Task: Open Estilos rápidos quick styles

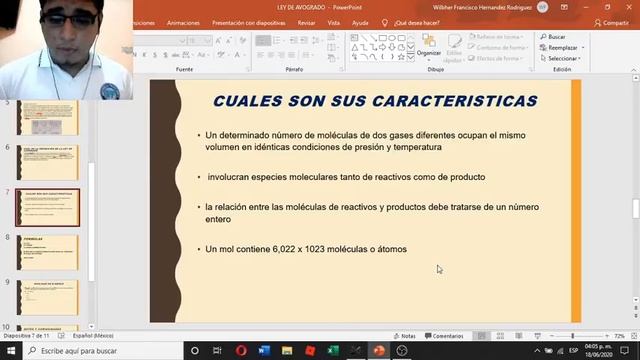Action: click(454, 48)
